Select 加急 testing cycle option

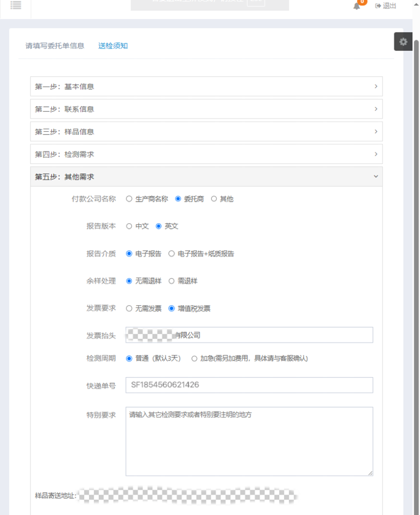(x=194, y=358)
